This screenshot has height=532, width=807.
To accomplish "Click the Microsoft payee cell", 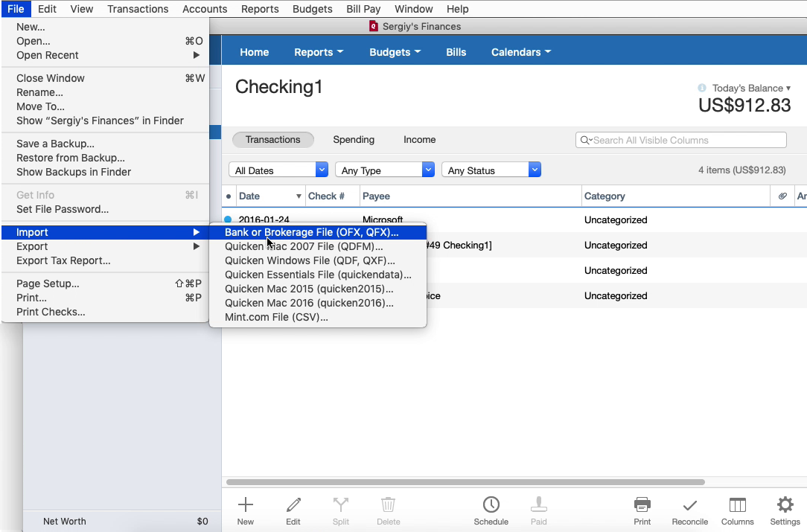I will tap(383, 219).
